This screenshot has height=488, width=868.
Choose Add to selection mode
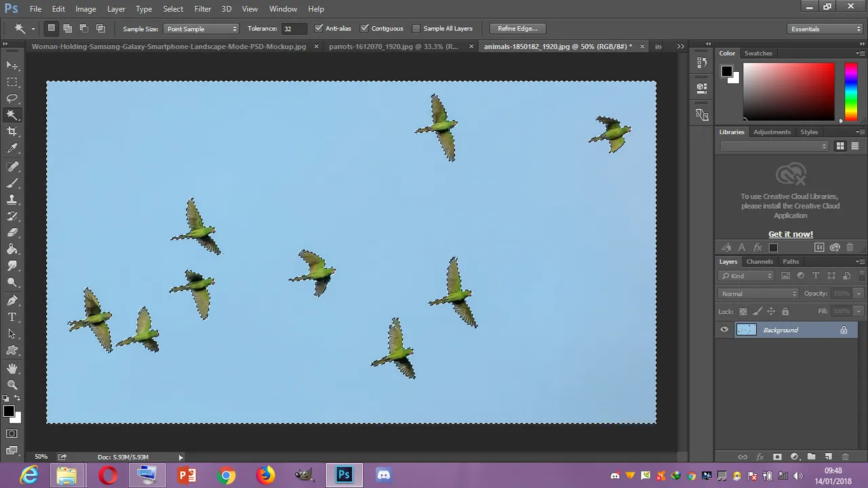pyautogui.click(x=67, y=28)
